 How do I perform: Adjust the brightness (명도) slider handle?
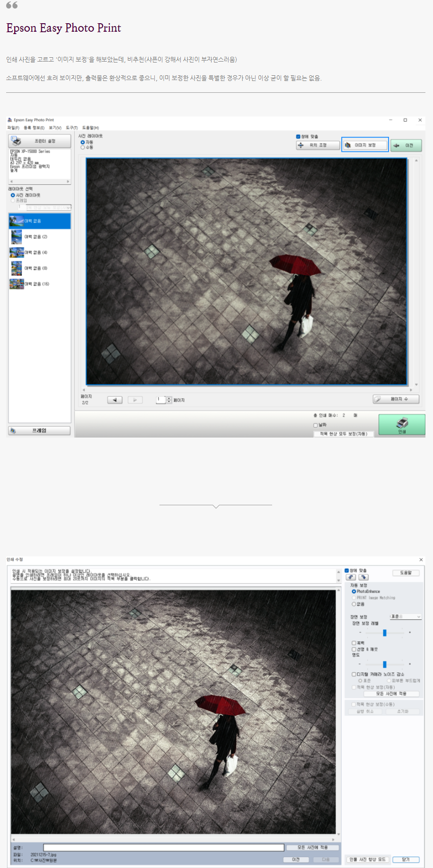385,664
